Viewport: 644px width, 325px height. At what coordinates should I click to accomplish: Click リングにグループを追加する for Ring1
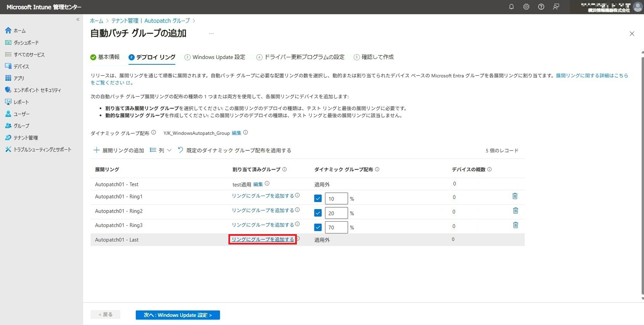pyautogui.click(x=263, y=196)
